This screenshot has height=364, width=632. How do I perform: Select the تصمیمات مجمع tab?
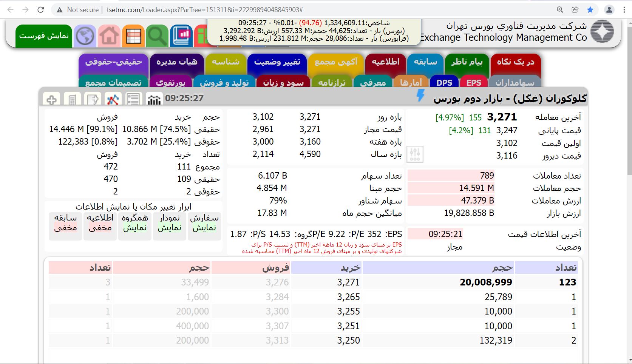(x=113, y=82)
